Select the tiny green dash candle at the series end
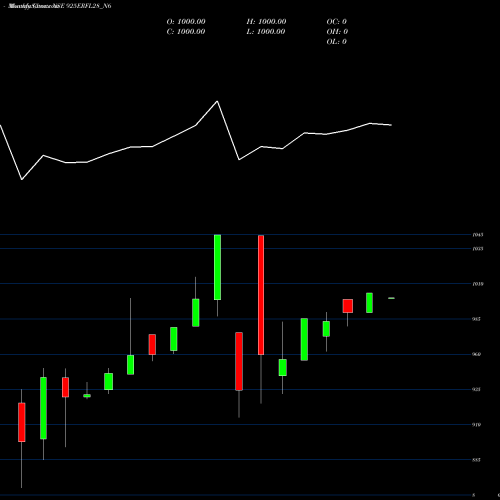500x500 pixels. coord(391,298)
